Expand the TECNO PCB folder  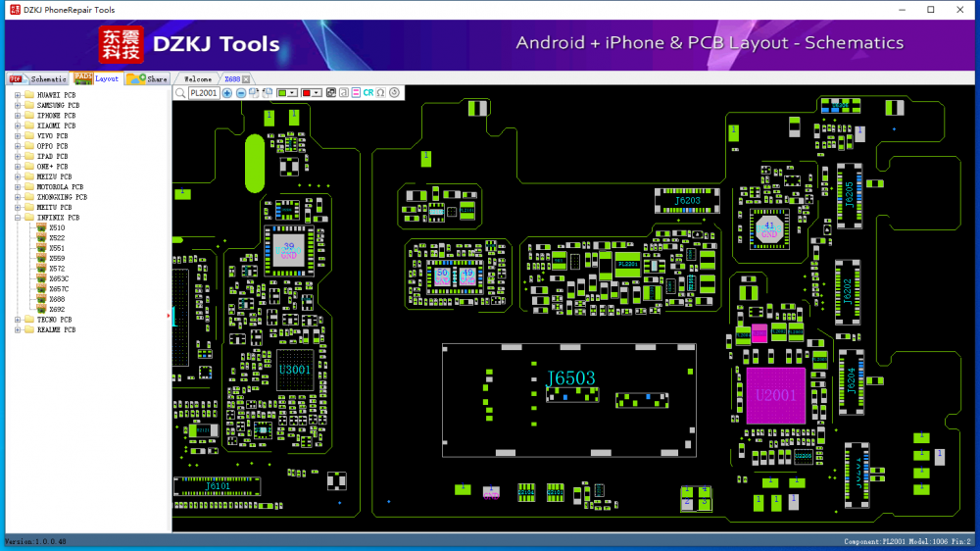18,320
